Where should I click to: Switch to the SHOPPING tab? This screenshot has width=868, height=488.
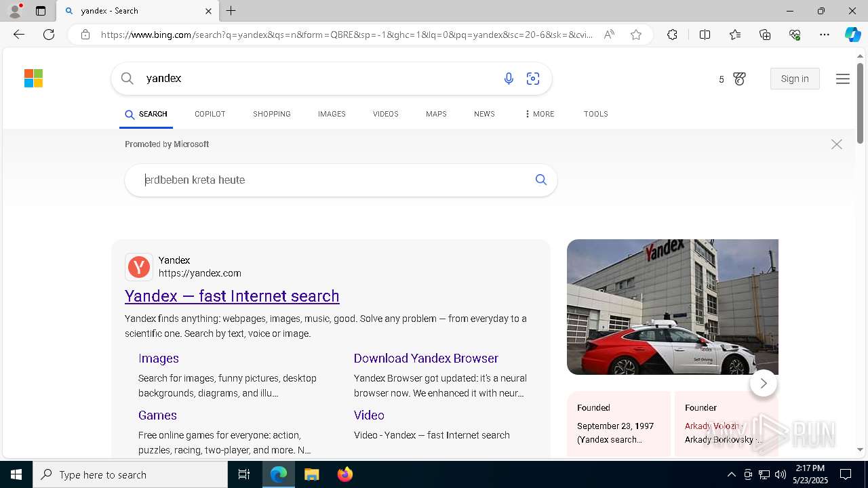point(272,114)
